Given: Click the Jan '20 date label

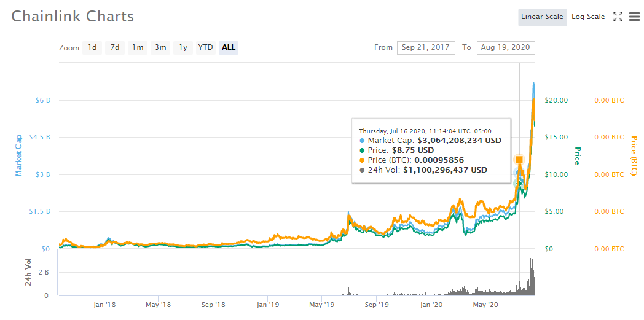Looking at the screenshot, I should click(x=431, y=305).
